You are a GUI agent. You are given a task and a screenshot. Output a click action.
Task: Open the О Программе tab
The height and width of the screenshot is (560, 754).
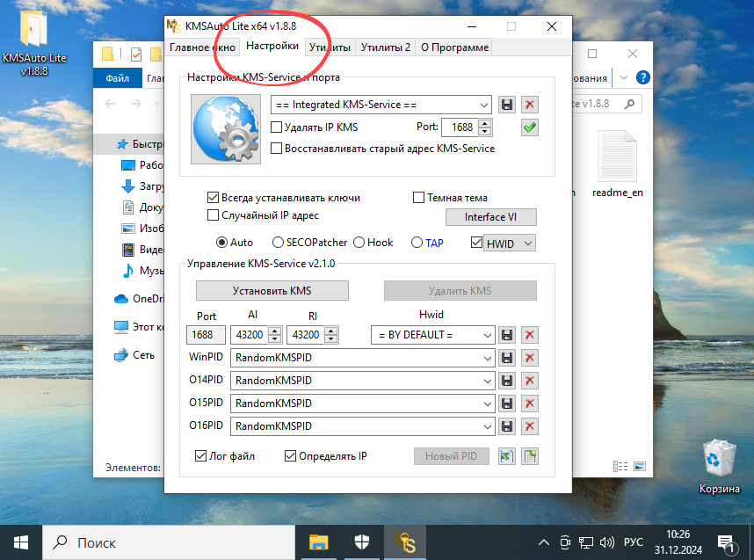[454, 47]
